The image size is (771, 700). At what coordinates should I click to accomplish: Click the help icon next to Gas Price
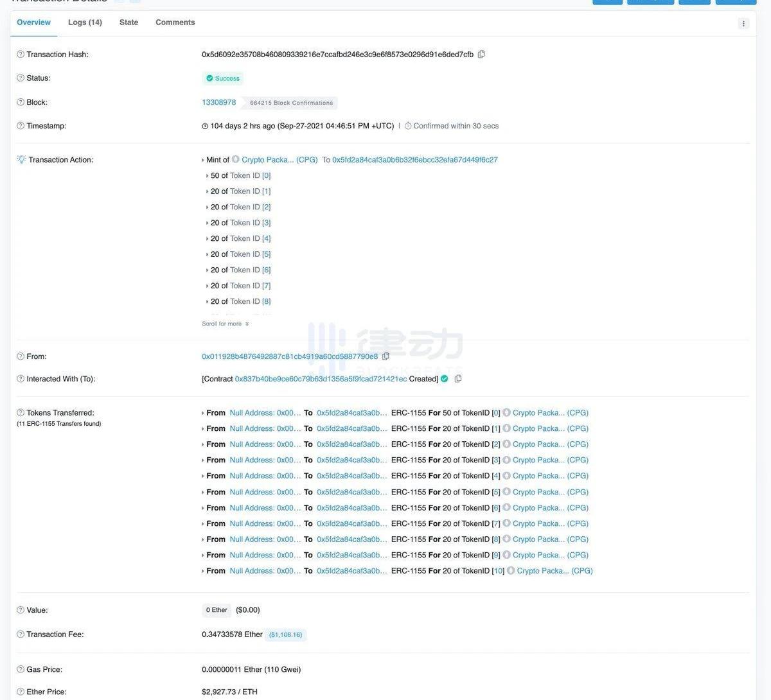coord(21,670)
